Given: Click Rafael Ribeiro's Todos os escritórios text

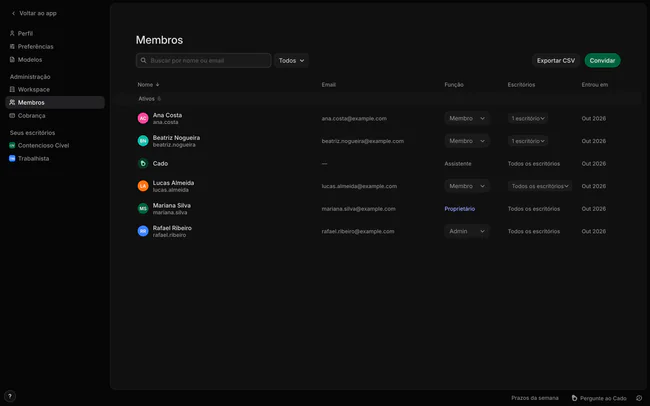Looking at the screenshot, I should pos(534,231).
